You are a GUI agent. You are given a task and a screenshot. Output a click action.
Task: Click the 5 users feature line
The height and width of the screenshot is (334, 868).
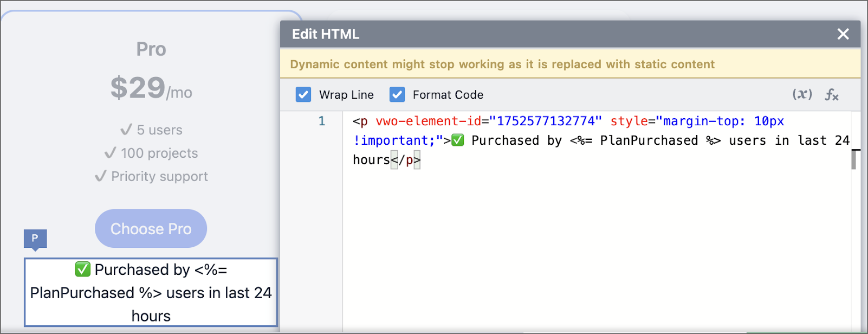(x=151, y=130)
